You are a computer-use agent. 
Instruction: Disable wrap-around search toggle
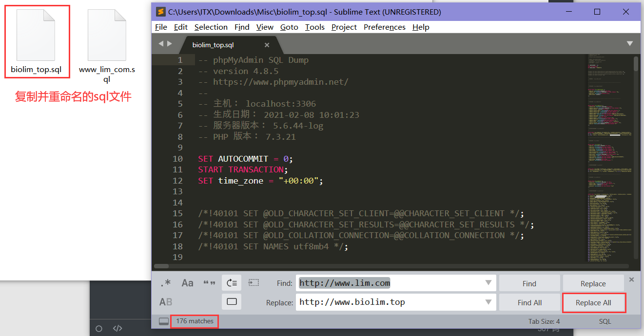(x=232, y=283)
